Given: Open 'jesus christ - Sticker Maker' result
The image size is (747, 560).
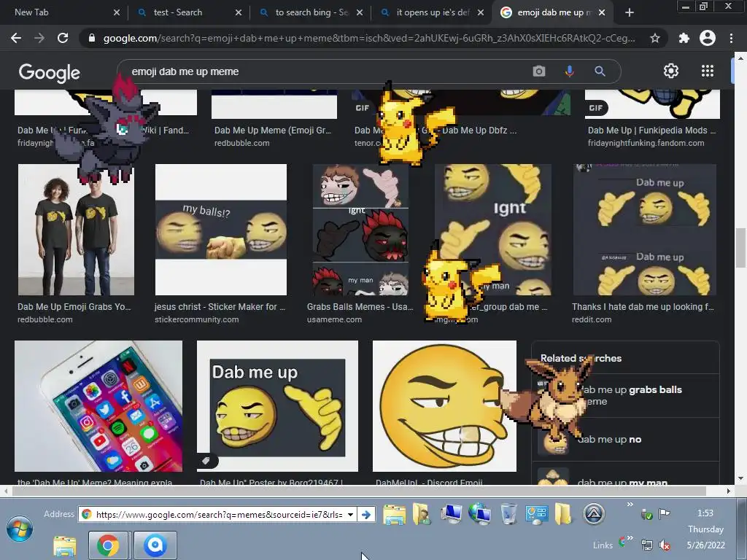Looking at the screenshot, I should 220,307.
